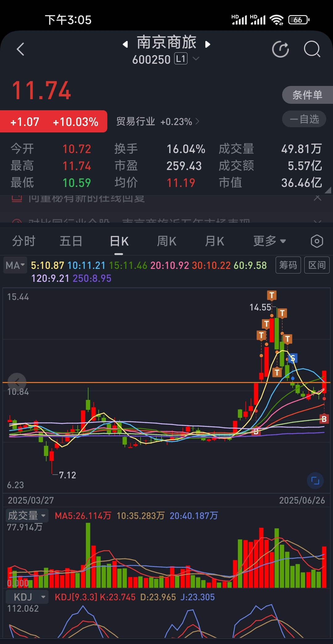Image resolution: width=333 pixels, height=644 pixels.
Task: Select the 分时 tab
Action: (x=24, y=241)
